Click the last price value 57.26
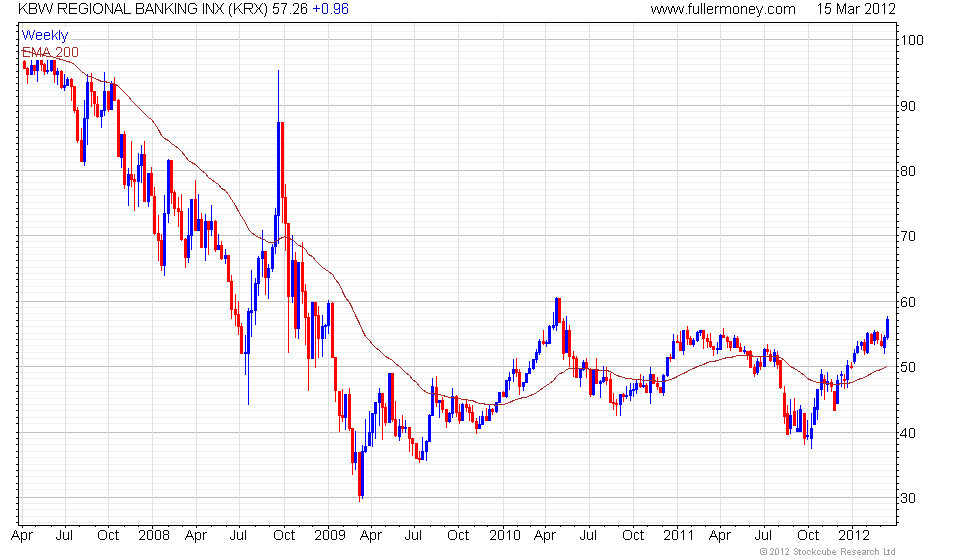Viewport: 980px width, 560px height. coord(290,9)
